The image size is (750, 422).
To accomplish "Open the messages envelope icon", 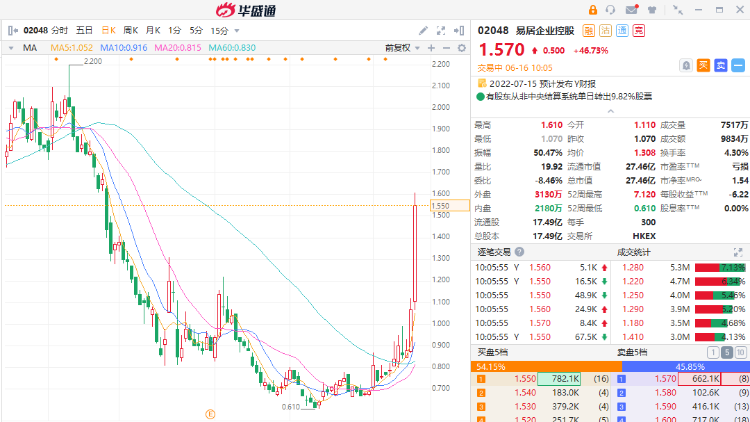I will click(x=632, y=10).
